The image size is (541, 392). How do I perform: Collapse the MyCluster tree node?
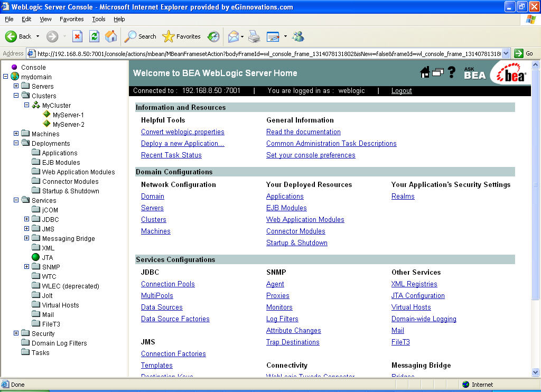26,105
